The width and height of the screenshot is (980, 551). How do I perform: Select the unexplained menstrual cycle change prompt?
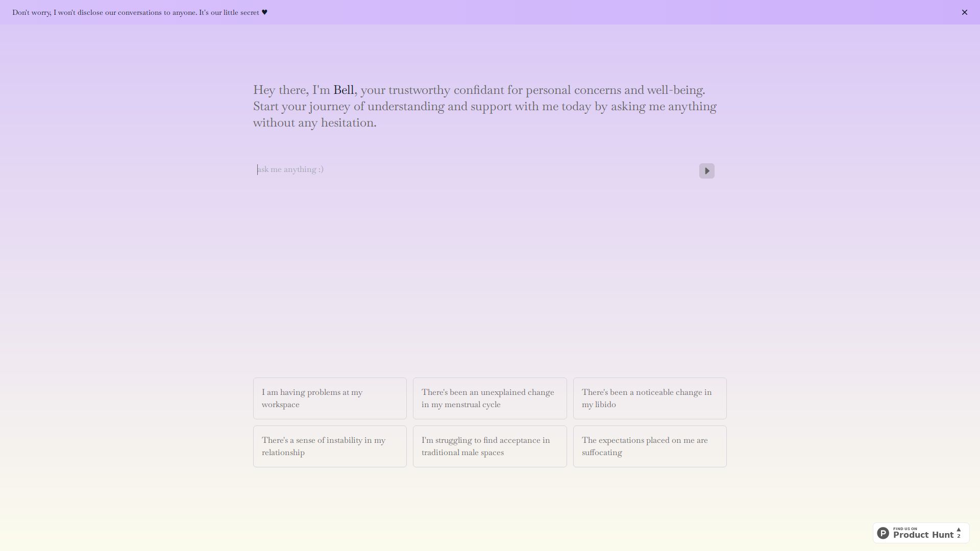tap(489, 398)
